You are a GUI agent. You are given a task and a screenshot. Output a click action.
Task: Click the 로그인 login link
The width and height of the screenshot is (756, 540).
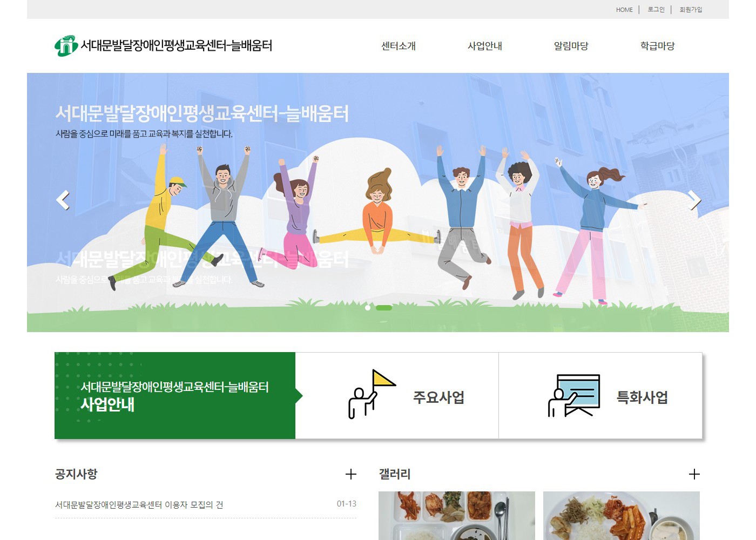pyautogui.click(x=656, y=10)
